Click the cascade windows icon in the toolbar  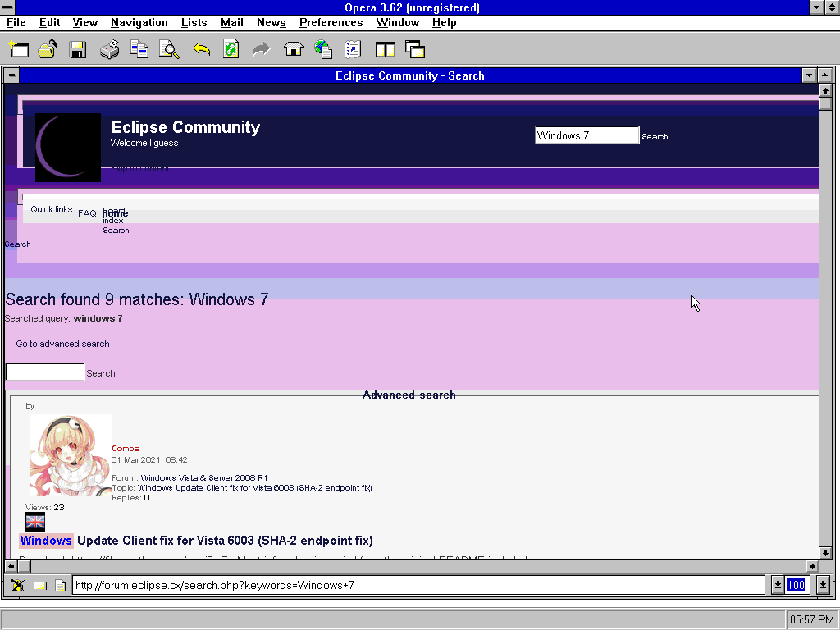[x=415, y=49]
